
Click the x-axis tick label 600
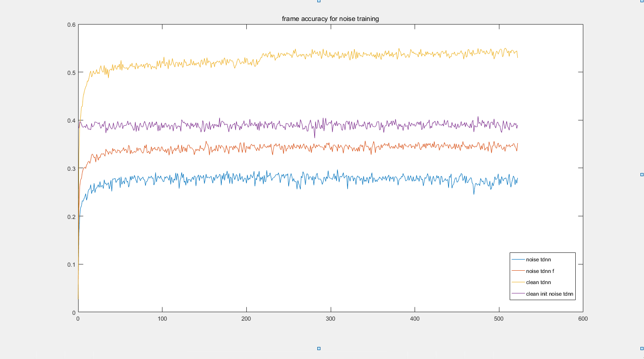coord(583,319)
